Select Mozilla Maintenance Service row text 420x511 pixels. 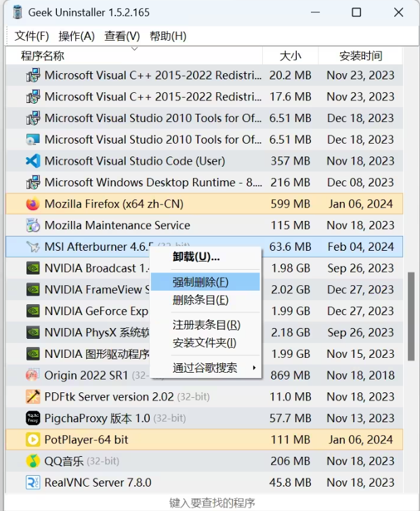[x=117, y=225]
